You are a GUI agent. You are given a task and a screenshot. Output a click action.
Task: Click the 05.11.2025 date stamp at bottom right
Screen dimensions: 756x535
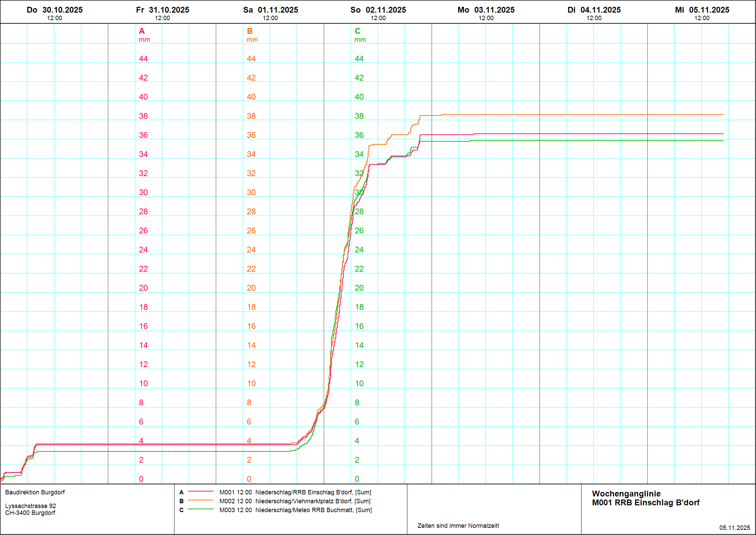click(x=734, y=528)
